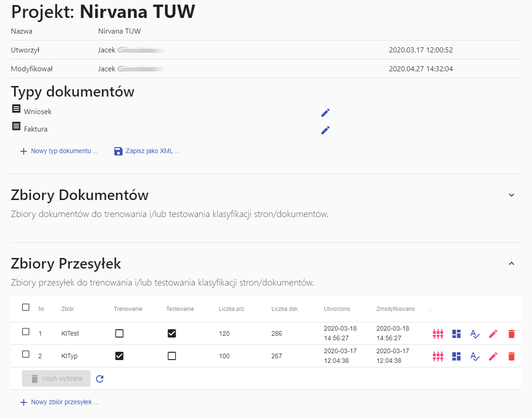Select the spell-check A icon for KITest

click(x=475, y=334)
